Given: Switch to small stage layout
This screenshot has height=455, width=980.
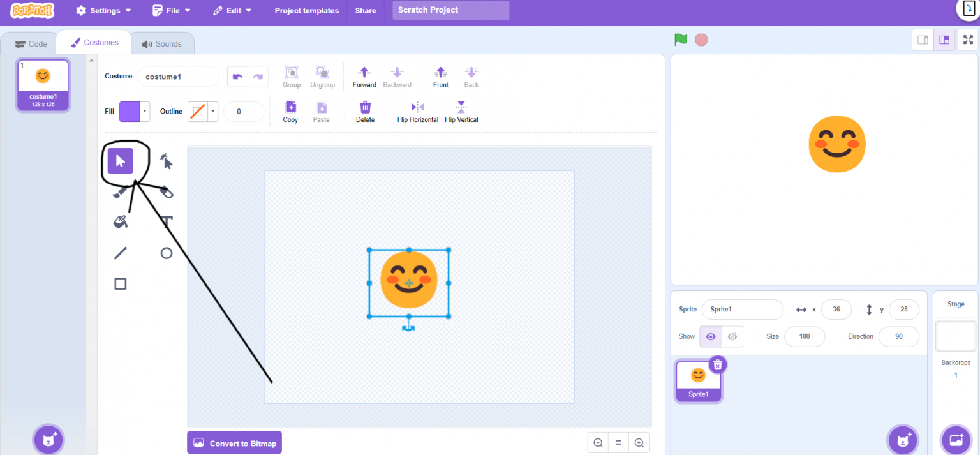Looking at the screenshot, I should click(x=923, y=40).
